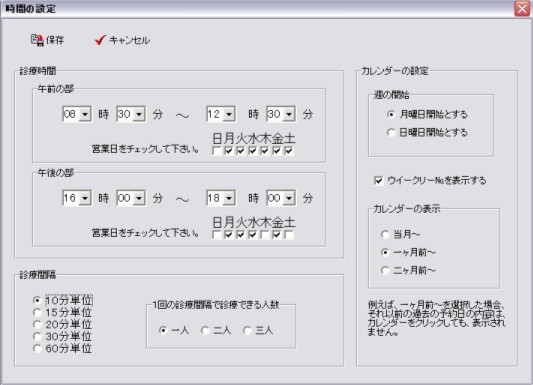Screen dimensions: 533x385
Task: Toggle the 木 checkbox in 午後の部
Action: (x=265, y=234)
